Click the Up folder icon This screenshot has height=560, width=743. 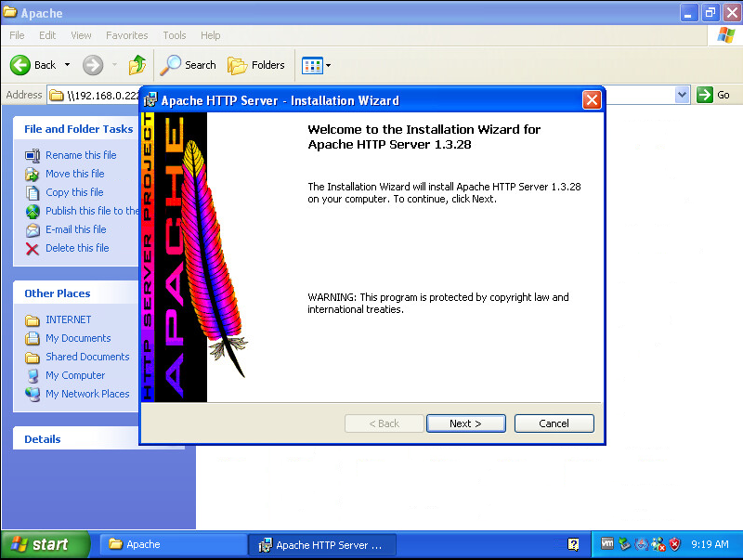click(x=137, y=65)
